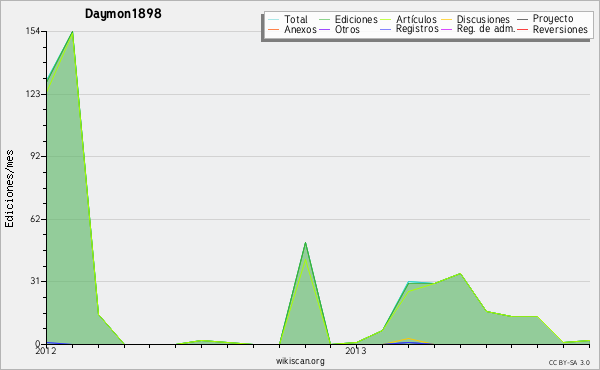The image size is (600, 370).
Task: Click the y-axis value 123
Action: click(x=33, y=94)
